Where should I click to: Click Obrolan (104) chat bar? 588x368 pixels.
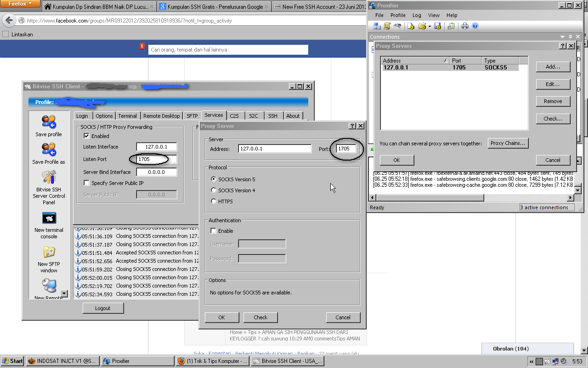[527, 349]
